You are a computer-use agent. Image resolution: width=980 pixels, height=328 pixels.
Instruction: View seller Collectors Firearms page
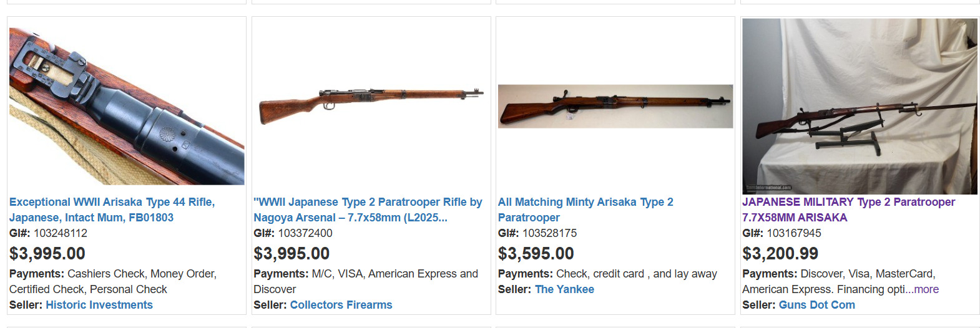pos(341,305)
